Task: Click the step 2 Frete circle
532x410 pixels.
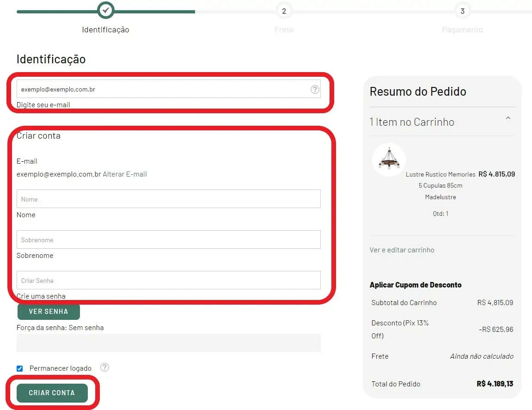Action: pyautogui.click(x=284, y=11)
